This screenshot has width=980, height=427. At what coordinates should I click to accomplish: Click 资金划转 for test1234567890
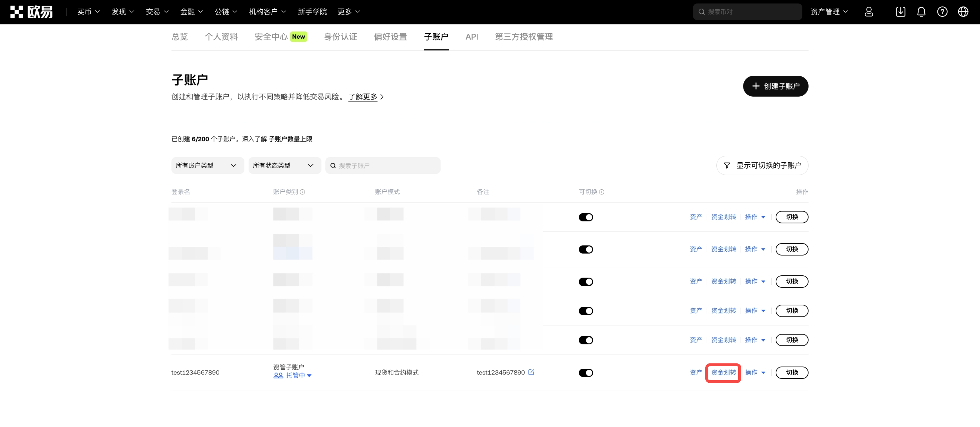coord(723,372)
